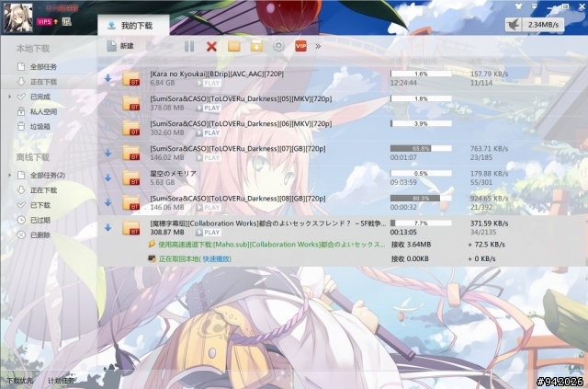Delete the task with the red X icon
The width and height of the screenshot is (588, 389).
pyautogui.click(x=211, y=46)
